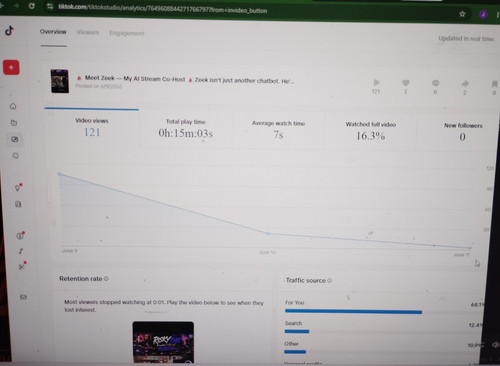
Task: Click the June 9 chart data point
Action: coord(59,174)
